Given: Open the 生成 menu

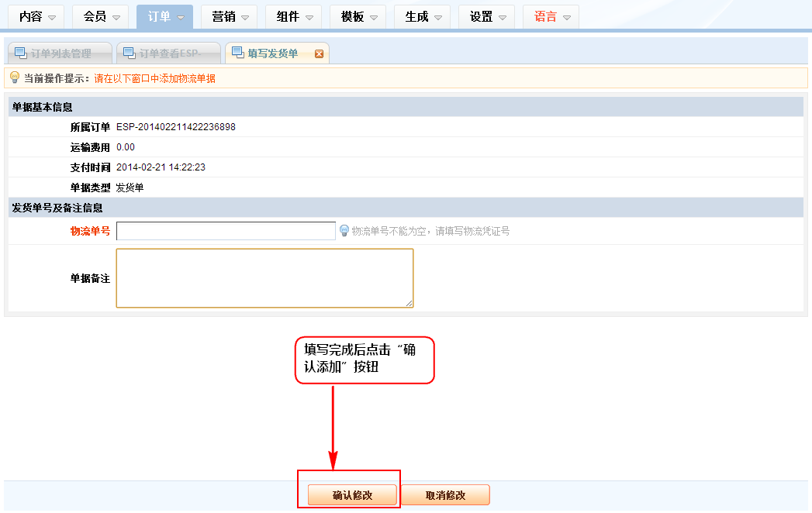Looking at the screenshot, I should (422, 16).
